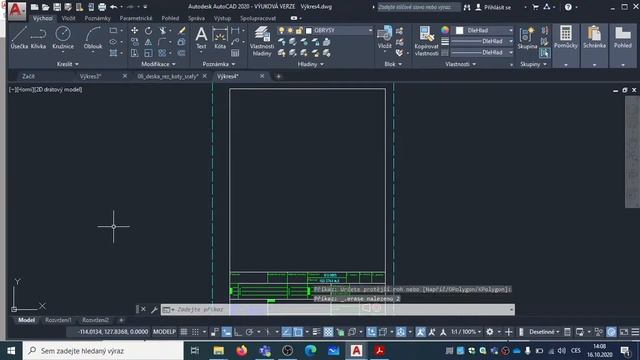Click command line customize wrench button
Viewport: 640px width, 360px height.
154,310
